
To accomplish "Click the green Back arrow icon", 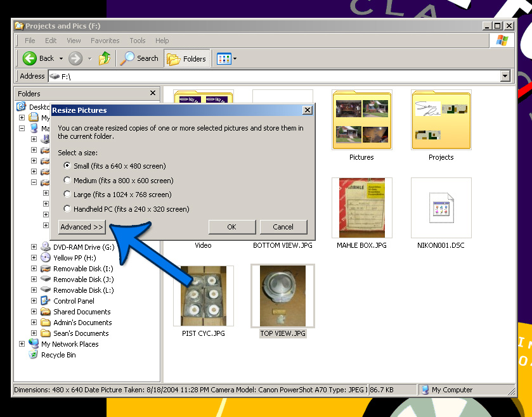I will (30, 58).
